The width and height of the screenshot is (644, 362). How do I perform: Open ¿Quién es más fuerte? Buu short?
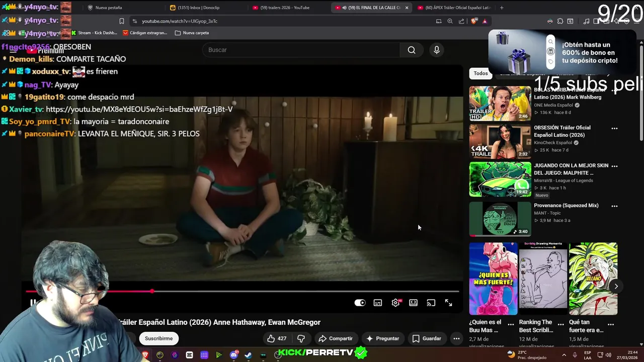tap(493, 279)
